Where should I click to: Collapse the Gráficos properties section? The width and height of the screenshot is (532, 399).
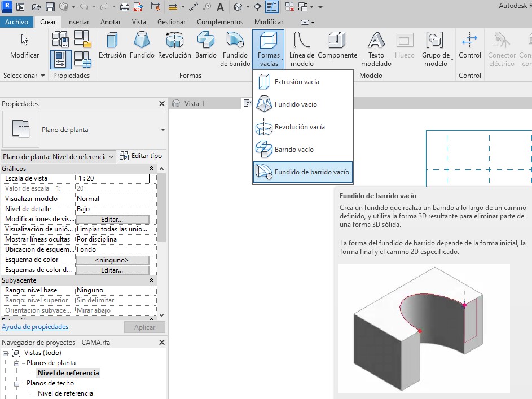click(x=151, y=169)
